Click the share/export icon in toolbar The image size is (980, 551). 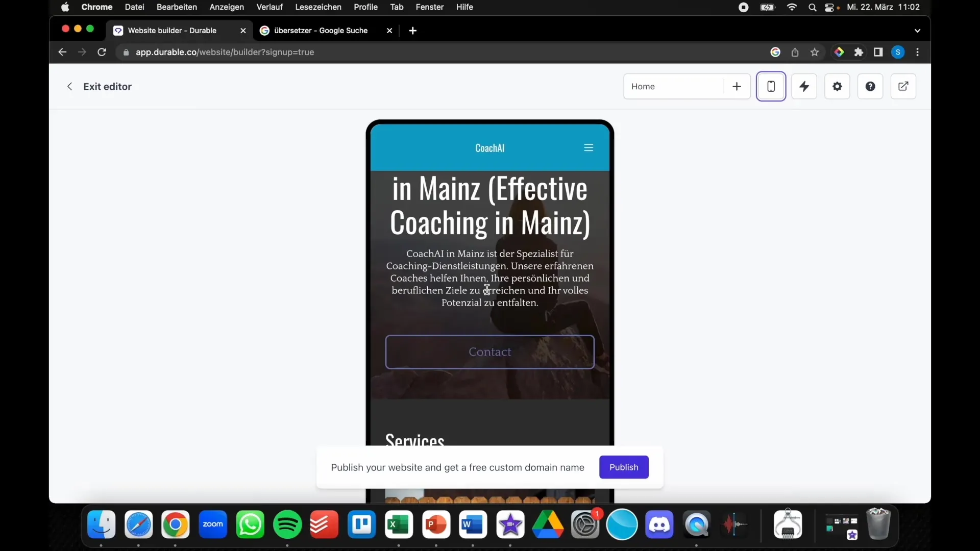[903, 86]
